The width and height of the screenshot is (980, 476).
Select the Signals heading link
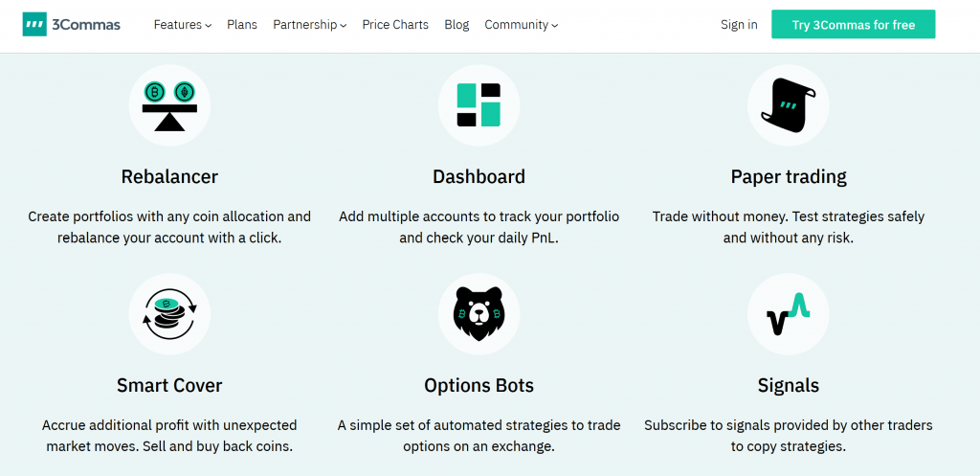click(789, 385)
